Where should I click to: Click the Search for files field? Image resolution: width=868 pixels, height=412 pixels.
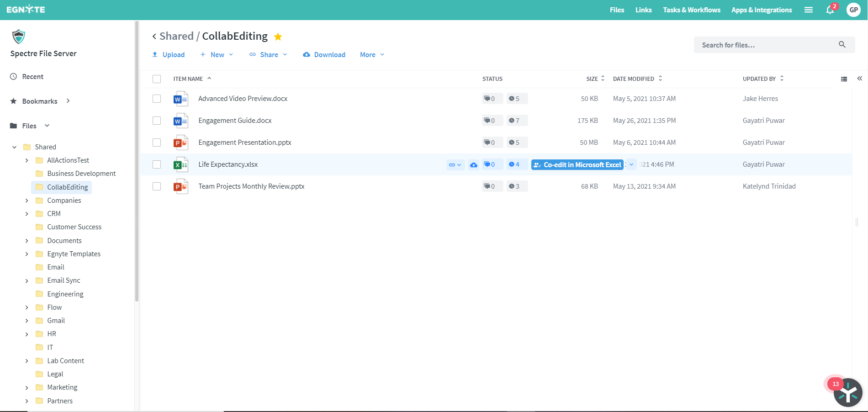[x=767, y=45]
